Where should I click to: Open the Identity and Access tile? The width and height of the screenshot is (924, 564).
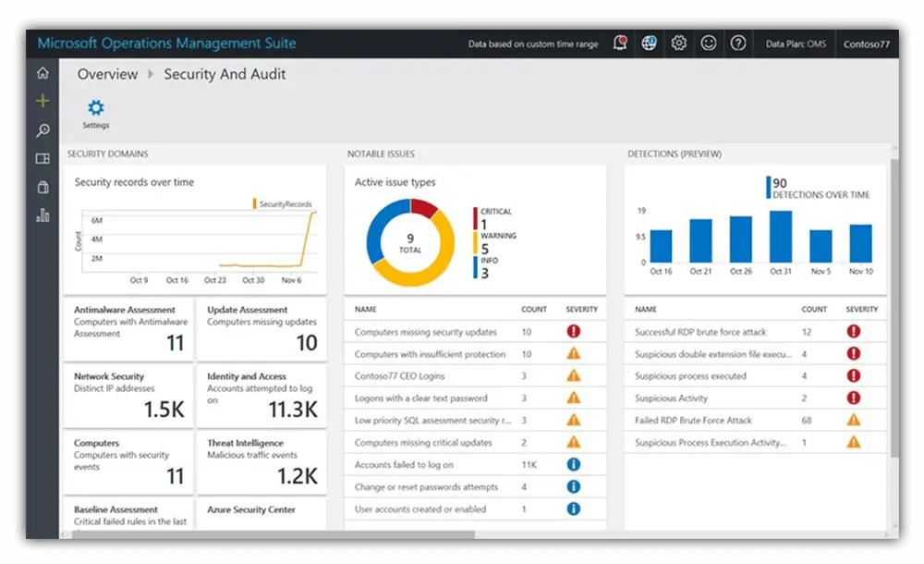[261, 395]
